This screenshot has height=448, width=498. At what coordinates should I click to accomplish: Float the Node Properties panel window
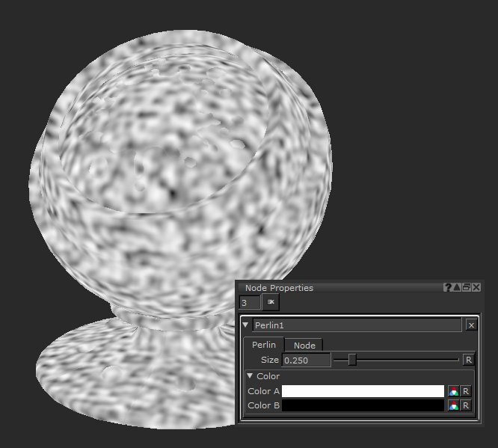[x=467, y=288]
